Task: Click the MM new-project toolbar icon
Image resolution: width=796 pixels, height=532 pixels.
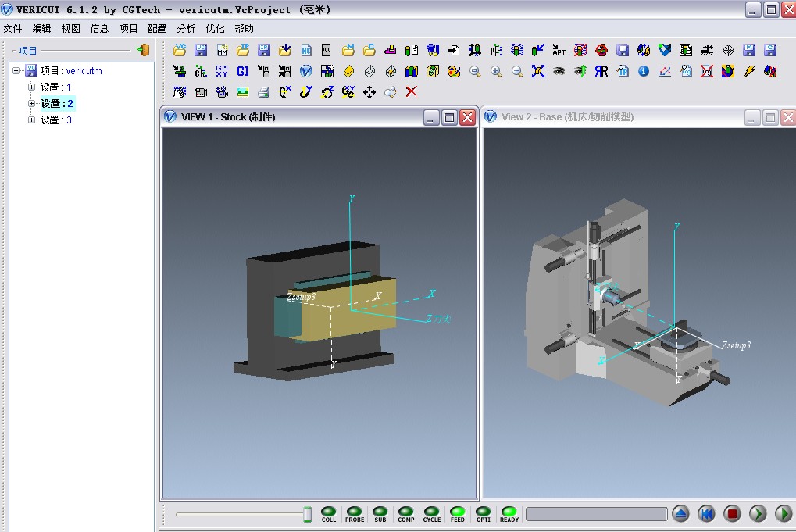Action: [x=222, y=50]
